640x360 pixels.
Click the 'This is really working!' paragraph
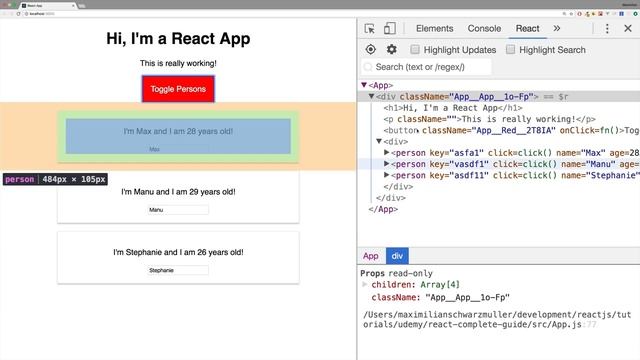(x=178, y=63)
